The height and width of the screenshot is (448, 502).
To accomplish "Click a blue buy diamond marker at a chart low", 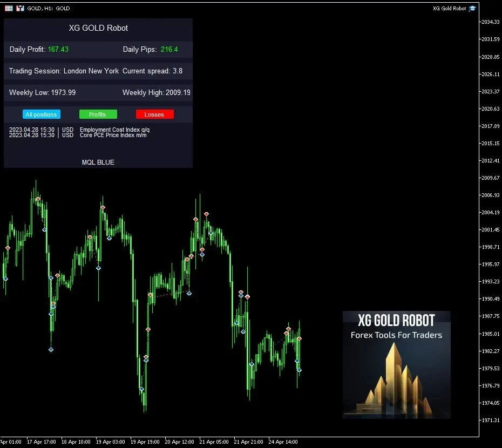I will [x=51, y=349].
